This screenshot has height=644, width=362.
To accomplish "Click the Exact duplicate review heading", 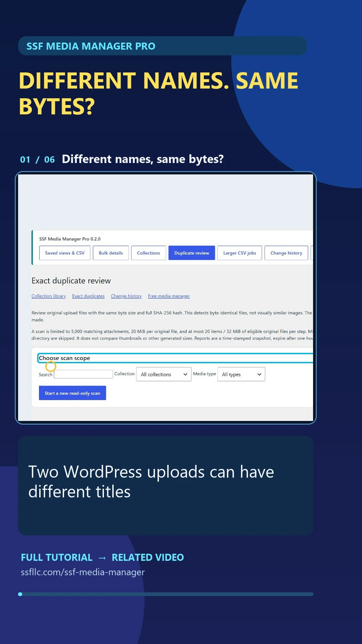I will point(71,281).
